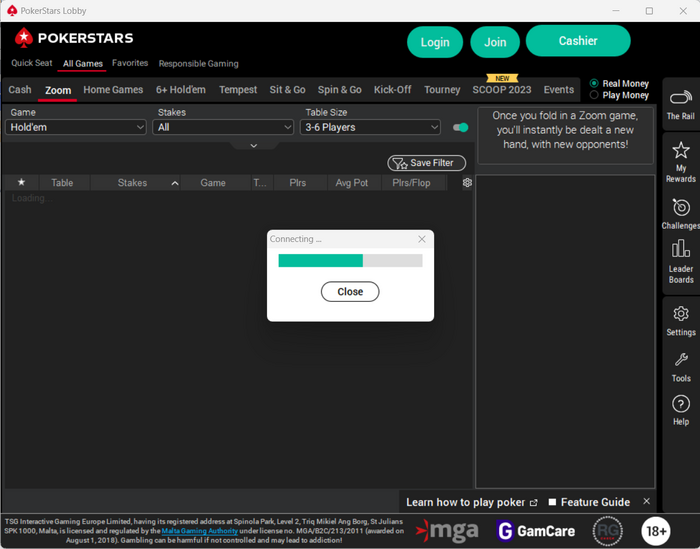
Task: Sort by Plrs/Flop column header
Action: tap(411, 183)
